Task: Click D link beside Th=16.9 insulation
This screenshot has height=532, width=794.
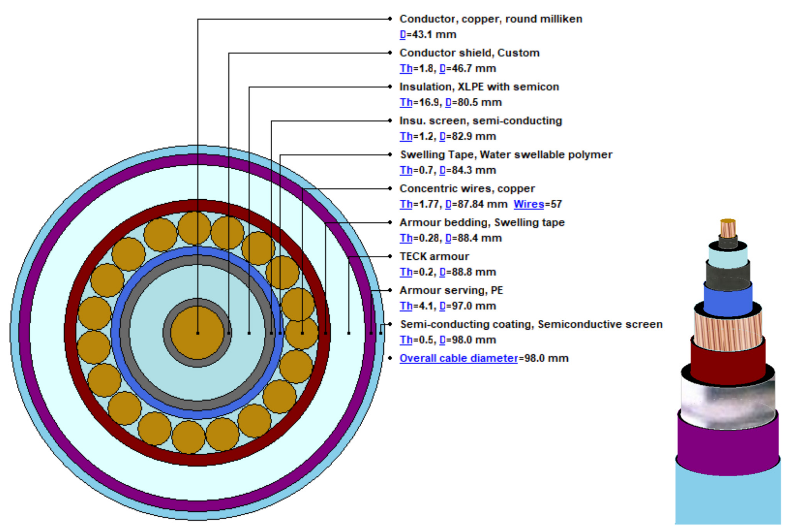Action: (448, 103)
